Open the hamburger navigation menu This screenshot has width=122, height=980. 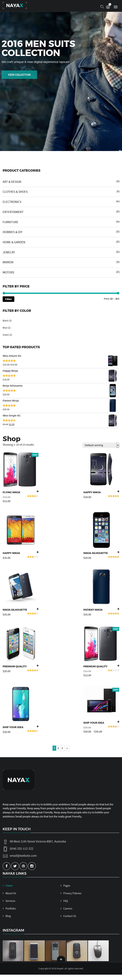tap(116, 7)
